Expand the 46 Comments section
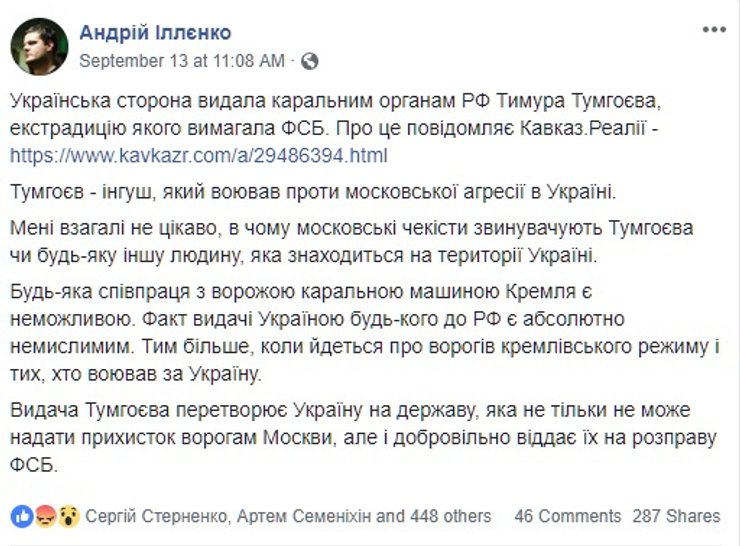Image resolution: width=740 pixels, height=546 pixels. [567, 517]
